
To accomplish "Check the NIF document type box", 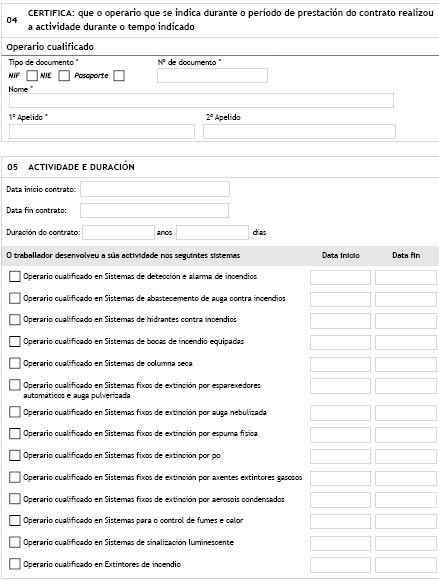I will click(x=32, y=76).
